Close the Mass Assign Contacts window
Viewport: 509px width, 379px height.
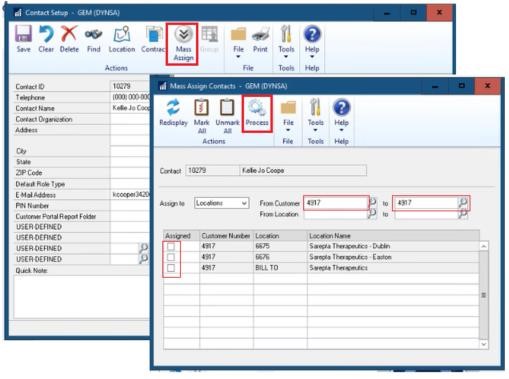click(487, 86)
